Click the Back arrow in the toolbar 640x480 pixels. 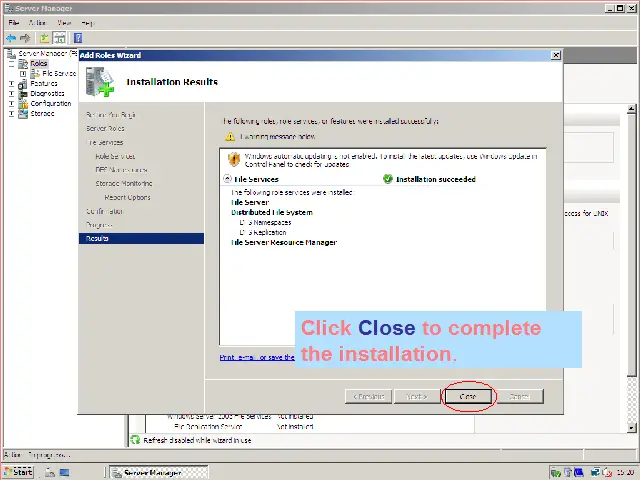[11, 38]
